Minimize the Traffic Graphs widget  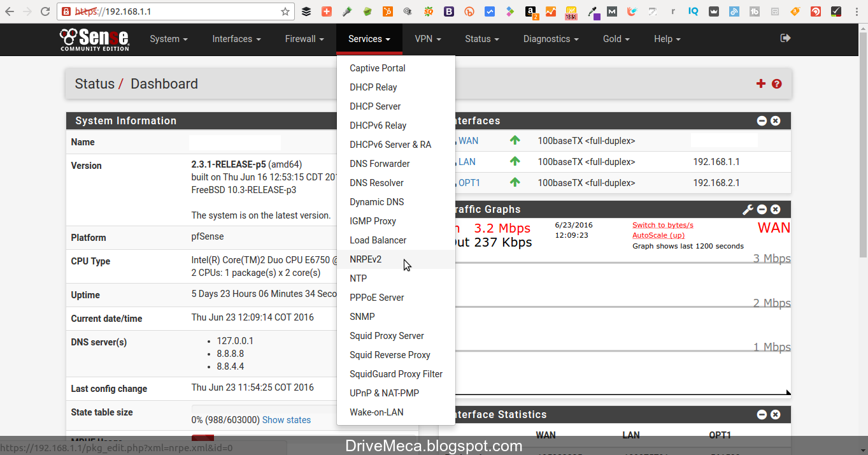pos(762,209)
